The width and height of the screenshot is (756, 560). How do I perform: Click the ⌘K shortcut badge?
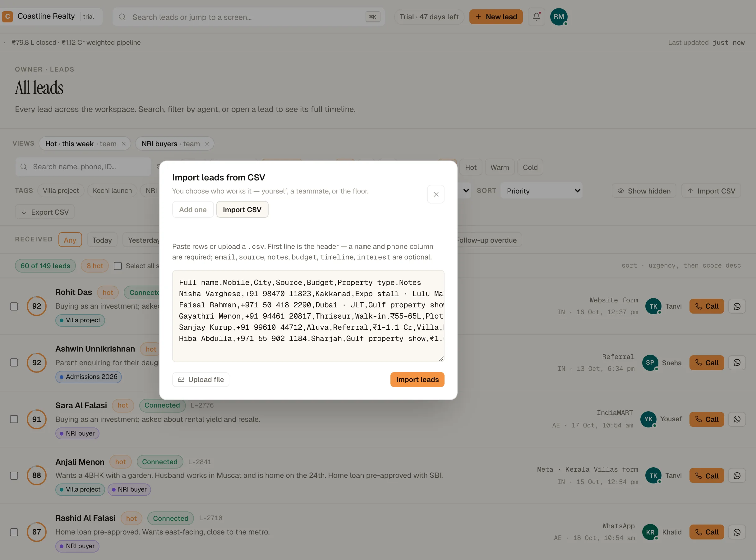coord(373,17)
